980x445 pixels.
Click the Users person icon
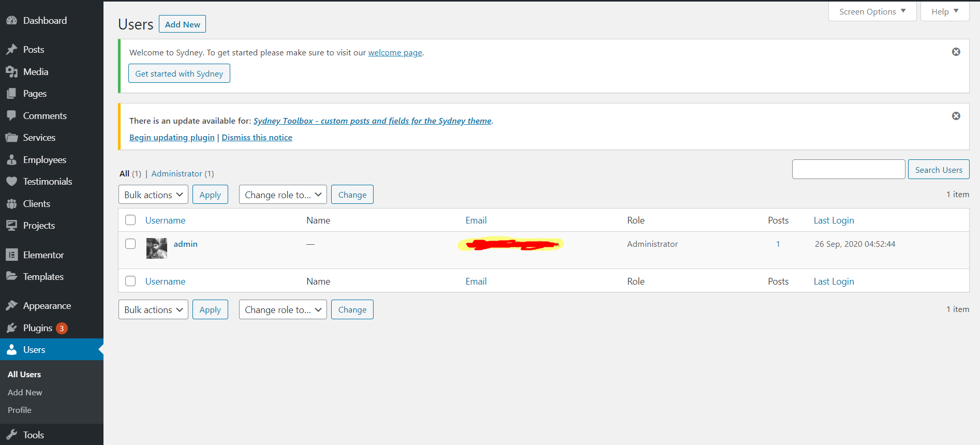coord(11,350)
